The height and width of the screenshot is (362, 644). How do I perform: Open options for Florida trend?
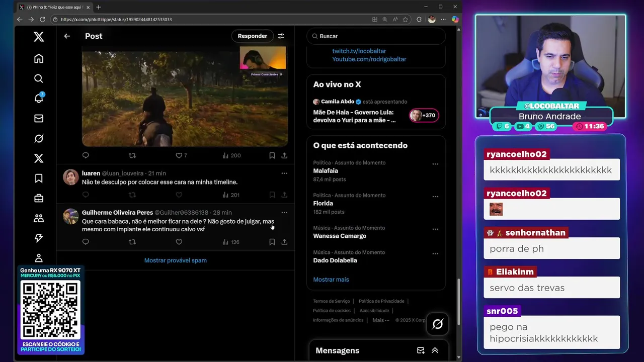point(435,197)
